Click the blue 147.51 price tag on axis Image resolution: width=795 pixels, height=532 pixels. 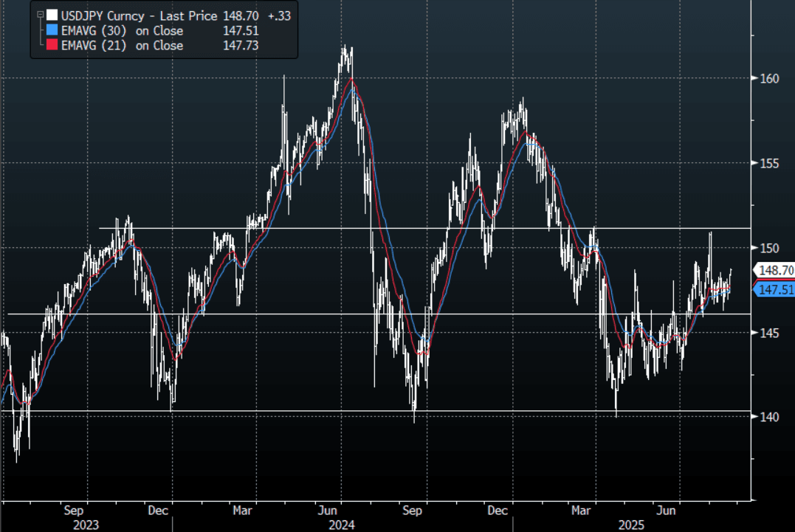tap(774, 289)
